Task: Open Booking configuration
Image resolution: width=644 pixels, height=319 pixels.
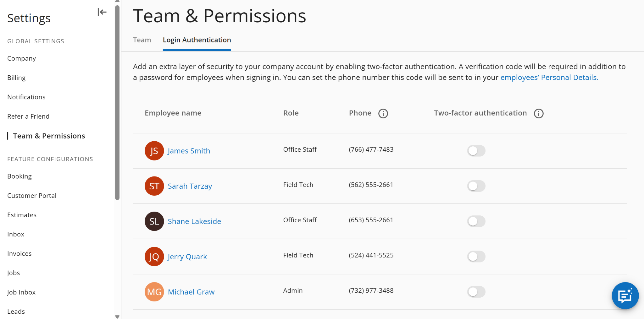Action: coord(19,176)
